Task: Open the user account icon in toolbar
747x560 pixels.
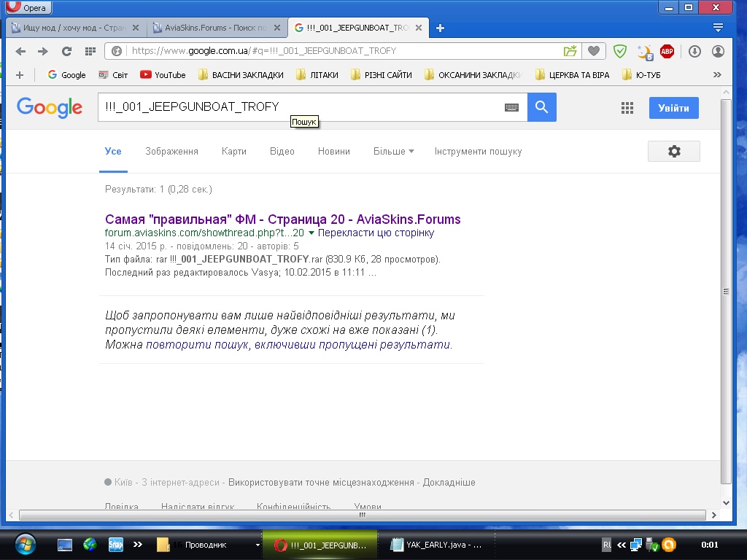Action: (x=718, y=51)
